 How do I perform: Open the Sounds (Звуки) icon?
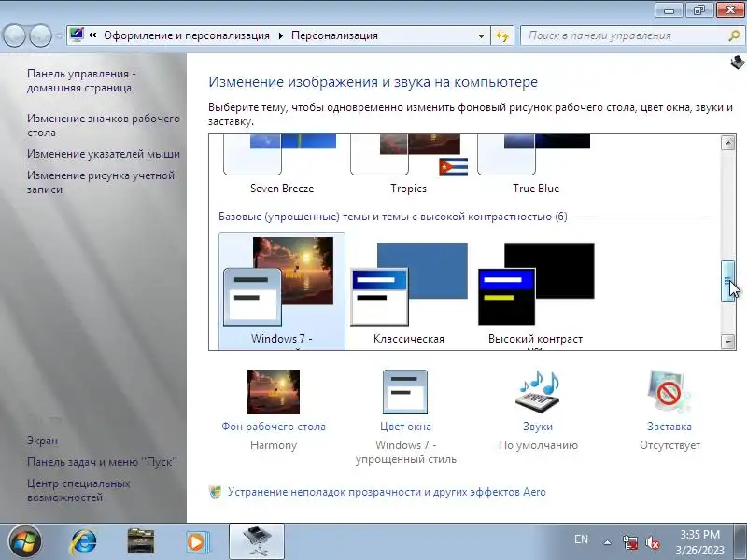[538, 391]
